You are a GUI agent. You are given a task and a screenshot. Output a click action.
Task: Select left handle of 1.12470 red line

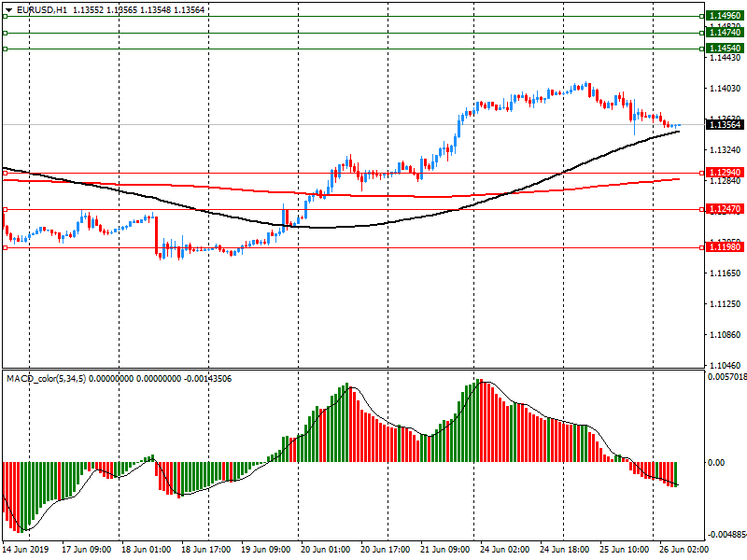[x=5, y=209]
